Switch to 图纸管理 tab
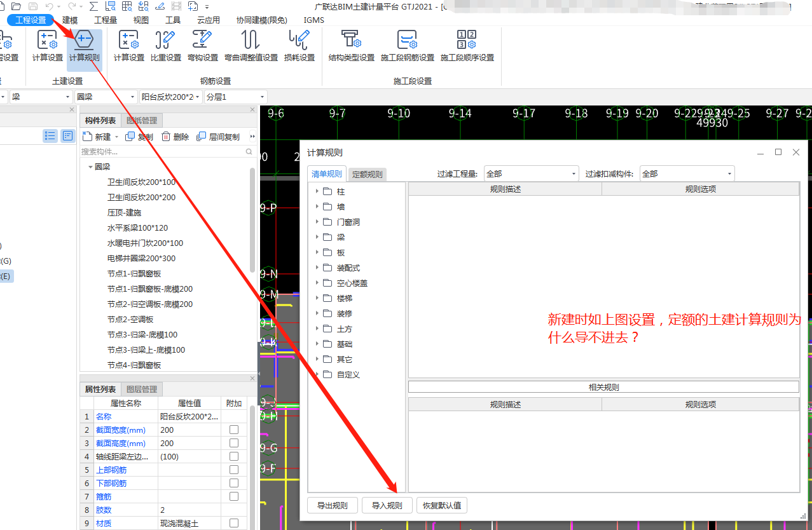 pyautogui.click(x=142, y=121)
